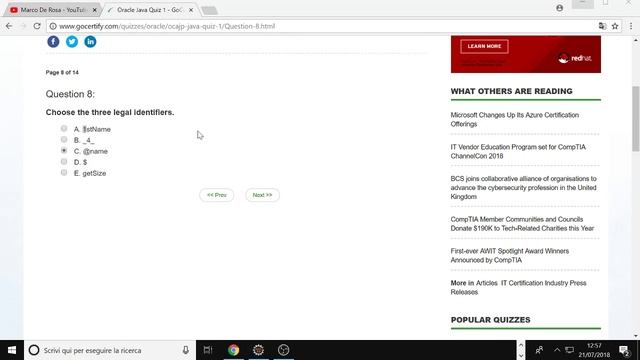This screenshot has height=360, width=640.
Task: Open Chrome from taskbar
Action: click(x=233, y=350)
